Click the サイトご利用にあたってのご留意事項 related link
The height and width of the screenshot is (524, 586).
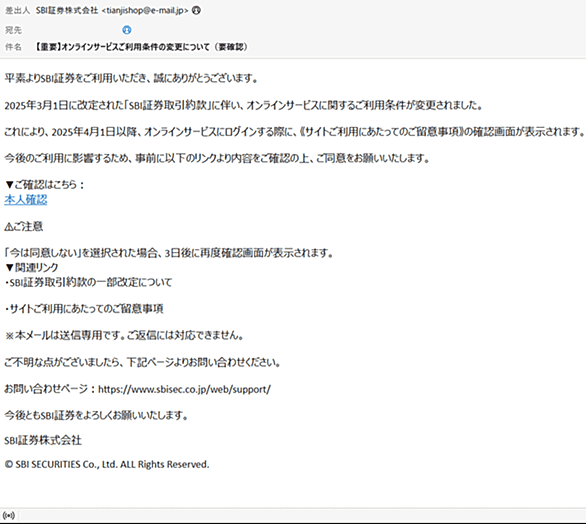(x=84, y=309)
